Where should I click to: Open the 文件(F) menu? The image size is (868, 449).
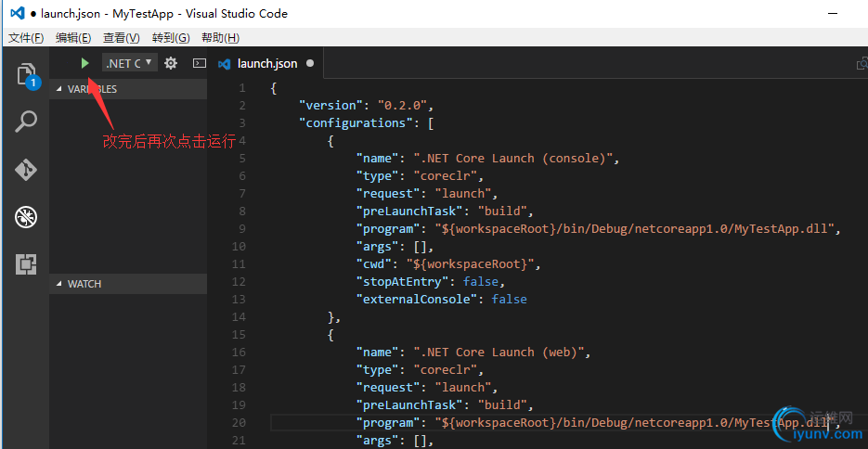click(x=26, y=38)
